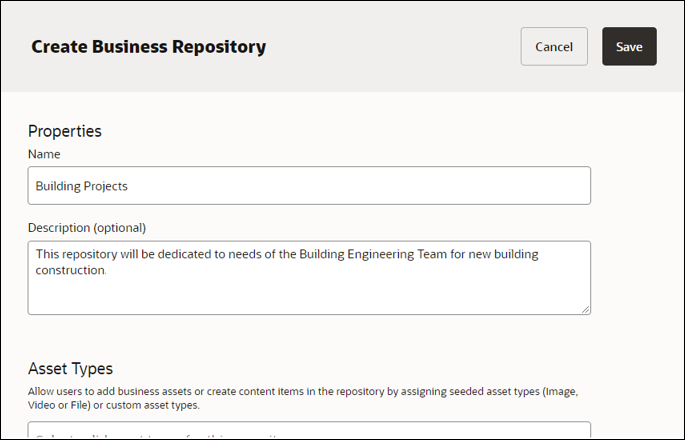
Task: Grab the Description box resize handle
Action: tap(585, 309)
